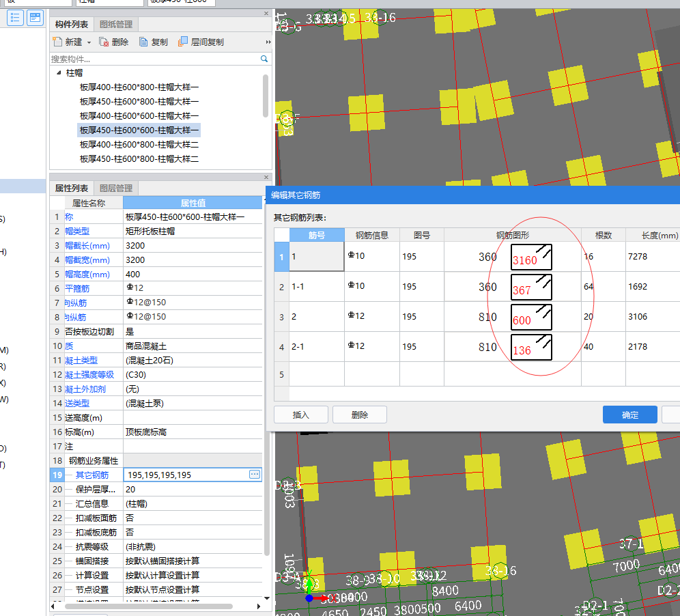Image resolution: width=680 pixels, height=616 pixels.
Task: Expand the toolbar overflow chevron
Action: click(x=268, y=42)
